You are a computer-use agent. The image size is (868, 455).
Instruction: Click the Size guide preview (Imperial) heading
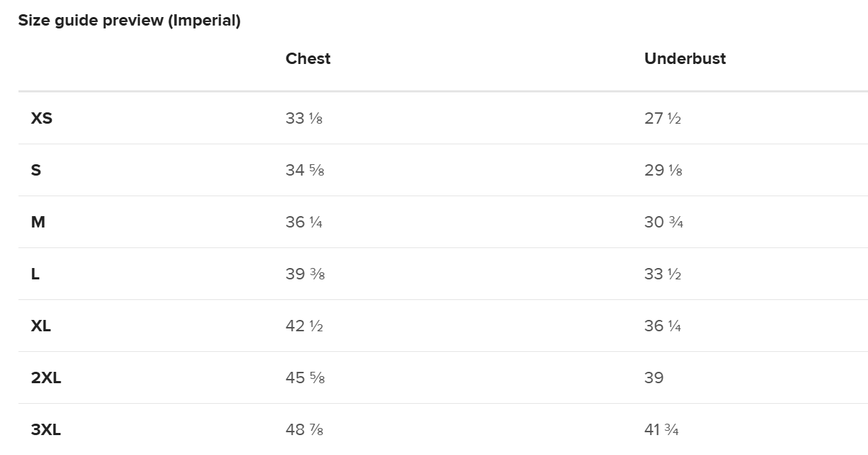[x=129, y=21]
